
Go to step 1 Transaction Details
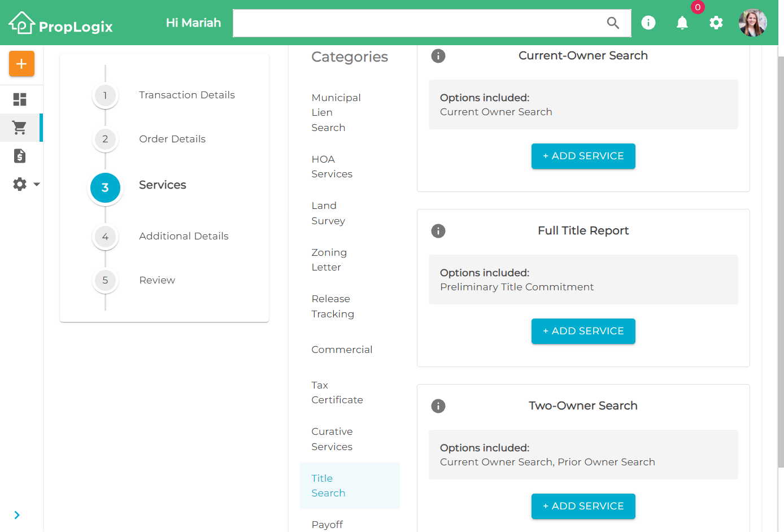pyautogui.click(x=164, y=95)
